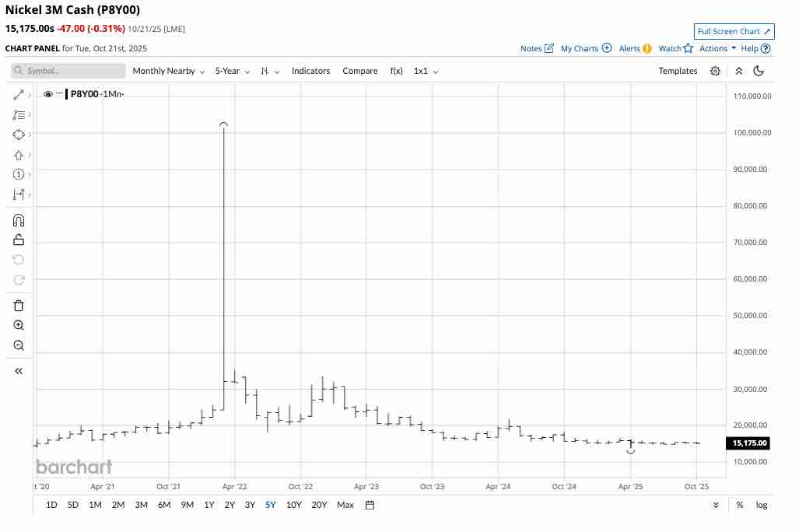This screenshot has height=532, width=799.
Task: Collapse the drawing toolbar with double arrows
Action: (x=19, y=371)
